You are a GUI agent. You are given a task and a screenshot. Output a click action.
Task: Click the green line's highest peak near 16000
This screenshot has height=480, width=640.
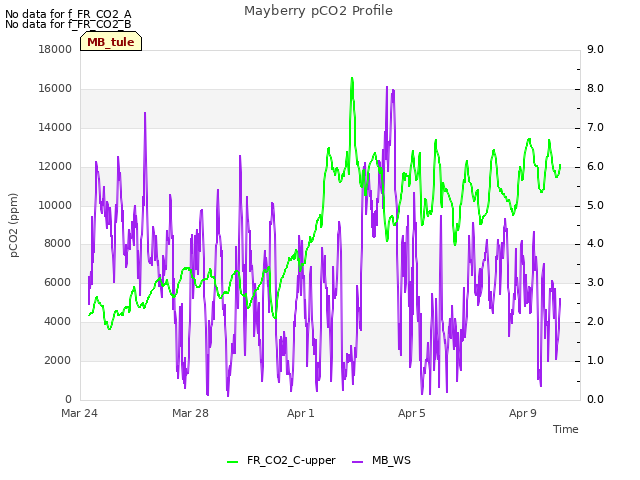coord(352,78)
